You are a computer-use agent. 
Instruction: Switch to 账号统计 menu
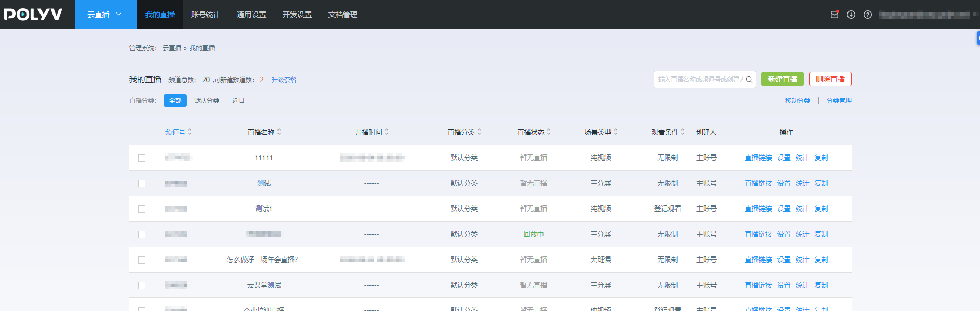(x=205, y=15)
